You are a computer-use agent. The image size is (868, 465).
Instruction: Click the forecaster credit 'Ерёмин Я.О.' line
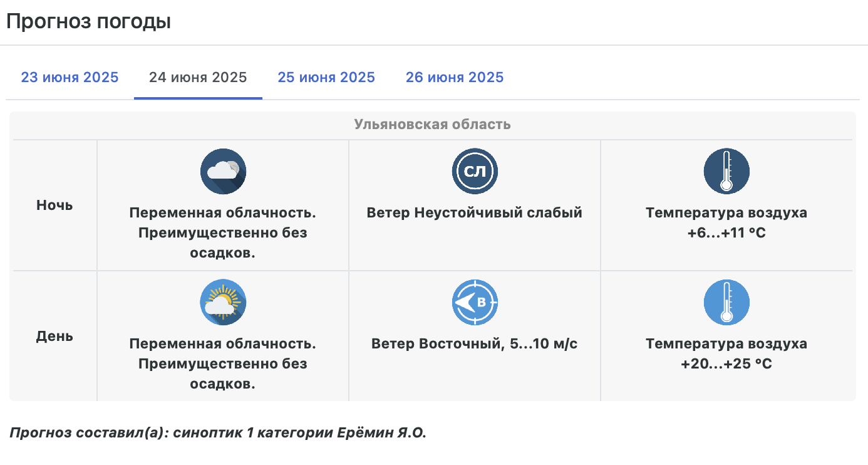click(x=218, y=433)
